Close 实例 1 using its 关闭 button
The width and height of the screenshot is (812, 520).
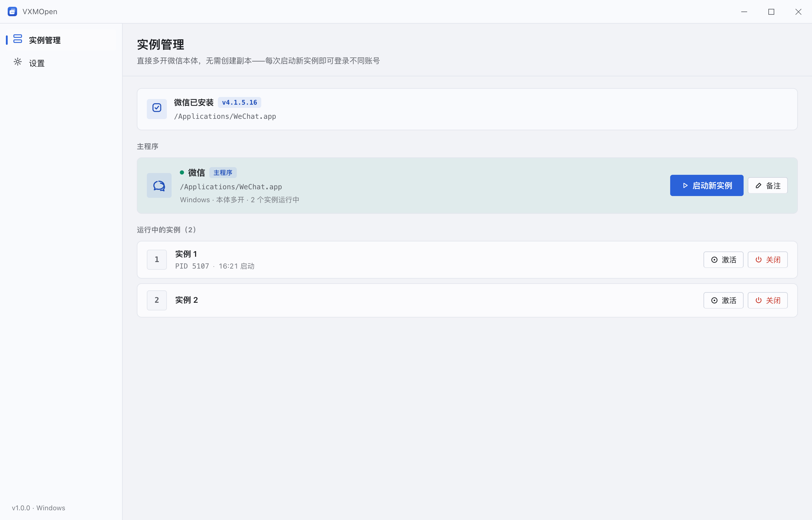[767, 260]
